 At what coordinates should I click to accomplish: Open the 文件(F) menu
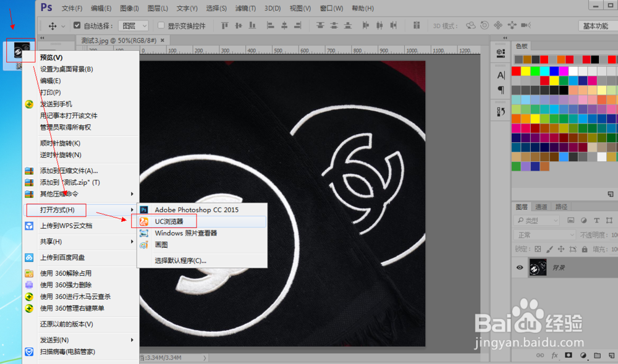tap(72, 8)
